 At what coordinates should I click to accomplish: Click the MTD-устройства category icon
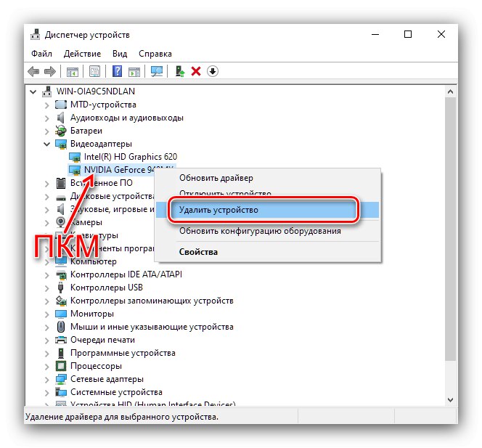coord(61,105)
